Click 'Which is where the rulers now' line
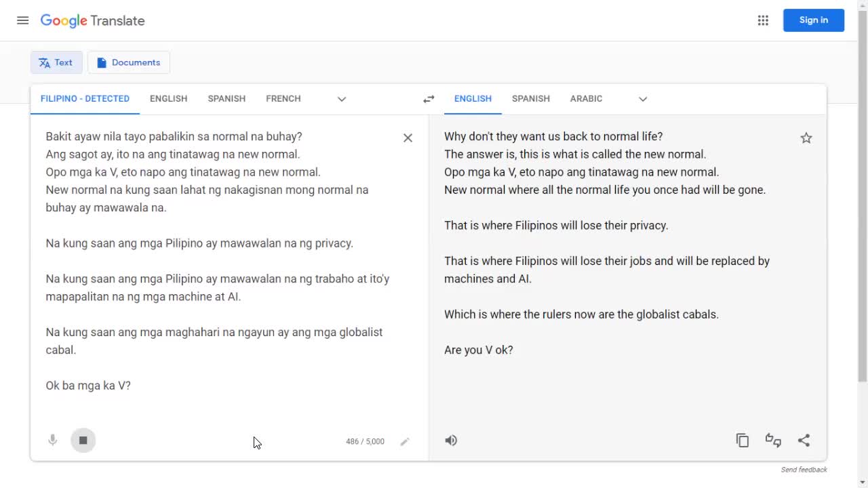868x488 pixels. click(581, 314)
